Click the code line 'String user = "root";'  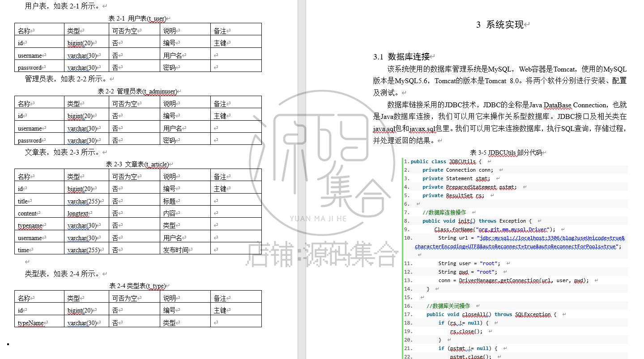pos(469,263)
